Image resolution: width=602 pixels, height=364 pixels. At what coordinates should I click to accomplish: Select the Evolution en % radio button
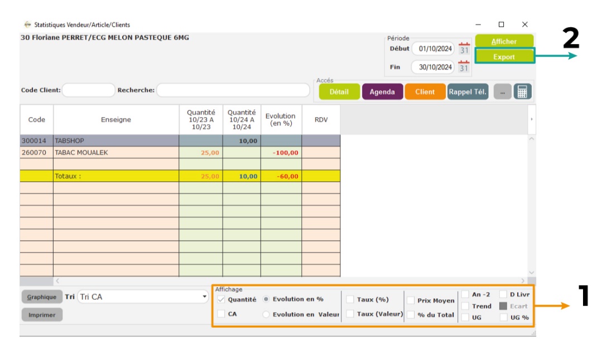point(266,299)
